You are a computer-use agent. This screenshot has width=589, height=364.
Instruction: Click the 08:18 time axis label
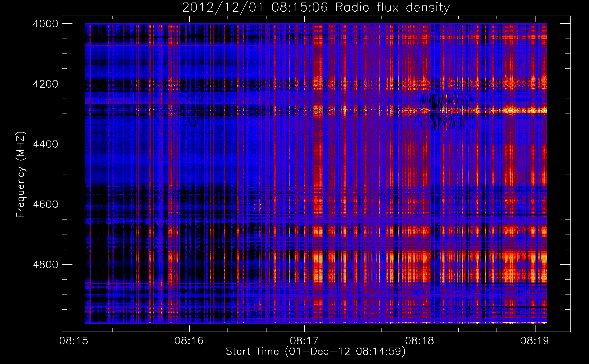420,341
